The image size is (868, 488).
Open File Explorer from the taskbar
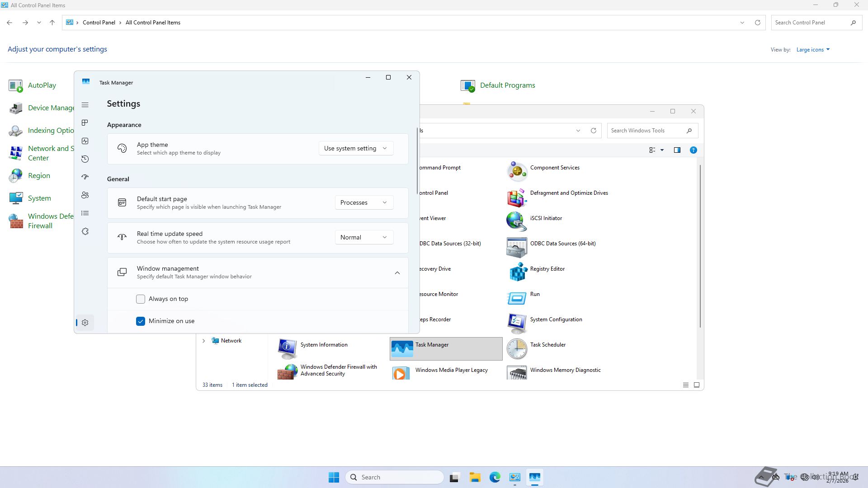475,477
